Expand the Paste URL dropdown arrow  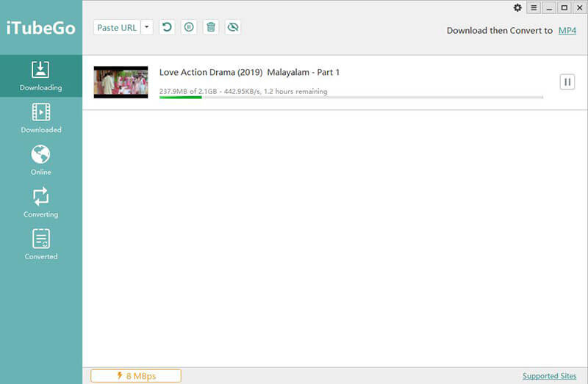[146, 27]
